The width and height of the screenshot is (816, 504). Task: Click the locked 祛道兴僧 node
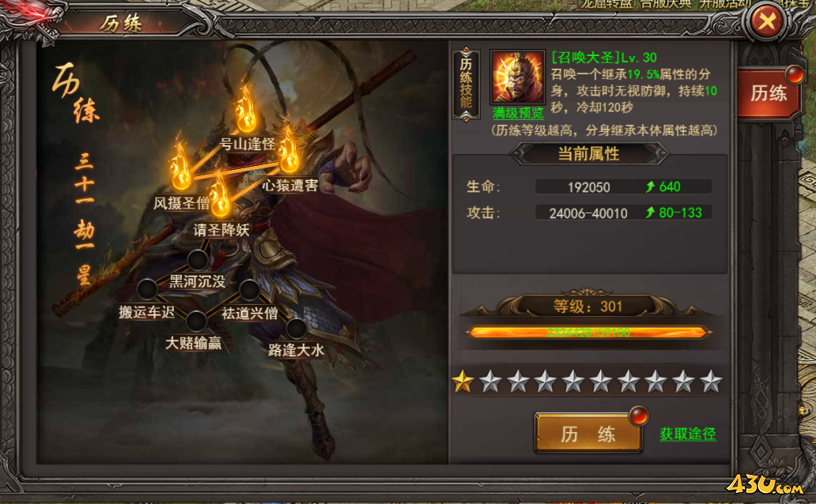pos(249,290)
